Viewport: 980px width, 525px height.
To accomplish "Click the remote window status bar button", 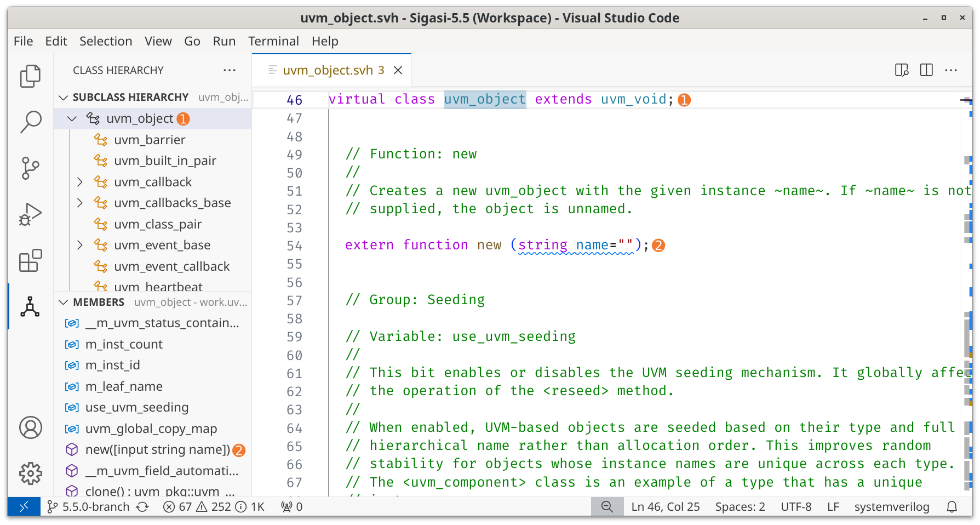I will point(24,507).
